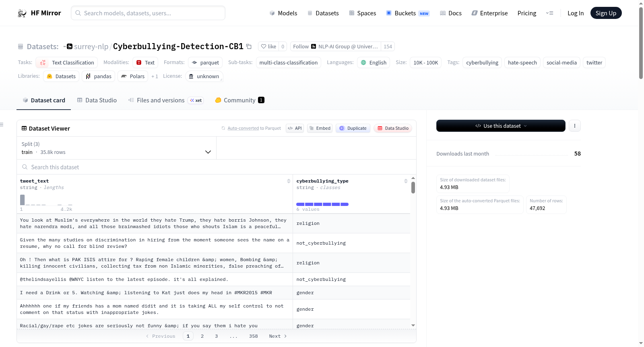
Task: Click the surrey-nlp organization avatar
Action: pyautogui.click(x=70, y=46)
